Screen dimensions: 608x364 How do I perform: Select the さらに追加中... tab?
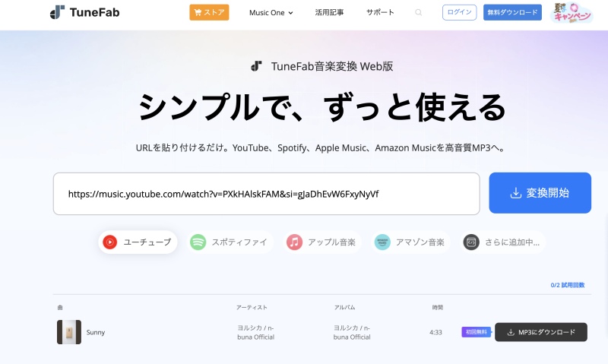point(502,242)
